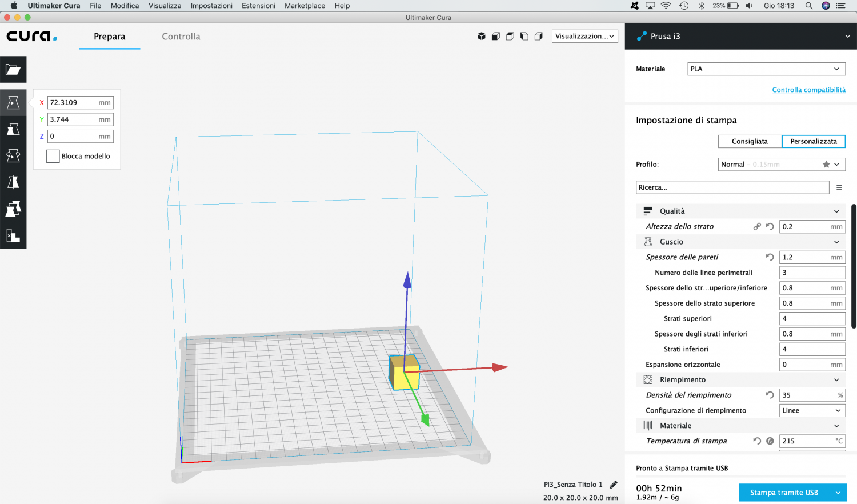Switch to the Prepara tab
The image size is (857, 504).
[x=110, y=37]
